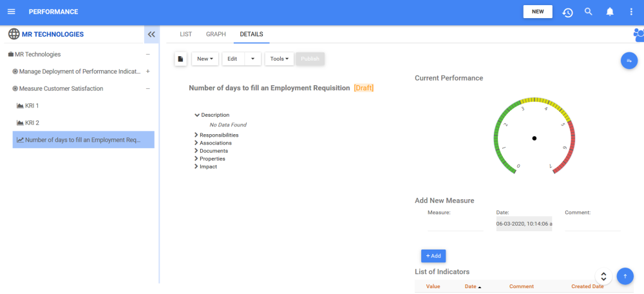Click the search magnifier icon
This screenshot has height=294, width=644.
[x=588, y=12]
